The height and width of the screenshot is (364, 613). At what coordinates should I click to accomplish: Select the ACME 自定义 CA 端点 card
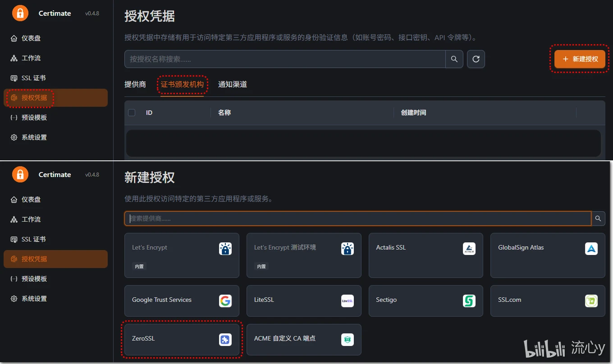(304, 339)
